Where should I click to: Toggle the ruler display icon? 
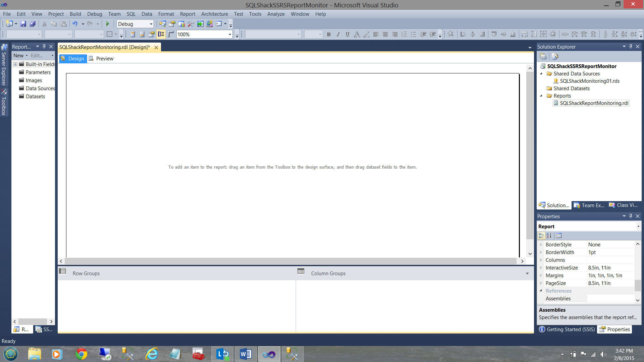(x=171, y=34)
